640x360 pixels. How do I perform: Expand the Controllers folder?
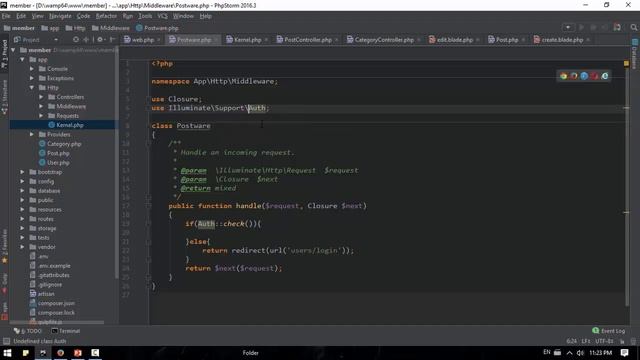41,97
